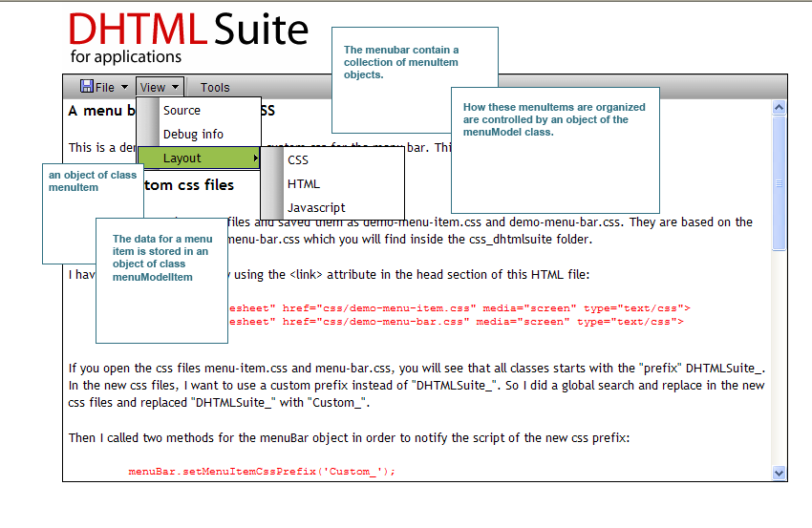Open the File menu
This screenshot has height=528, width=812.
104,87
